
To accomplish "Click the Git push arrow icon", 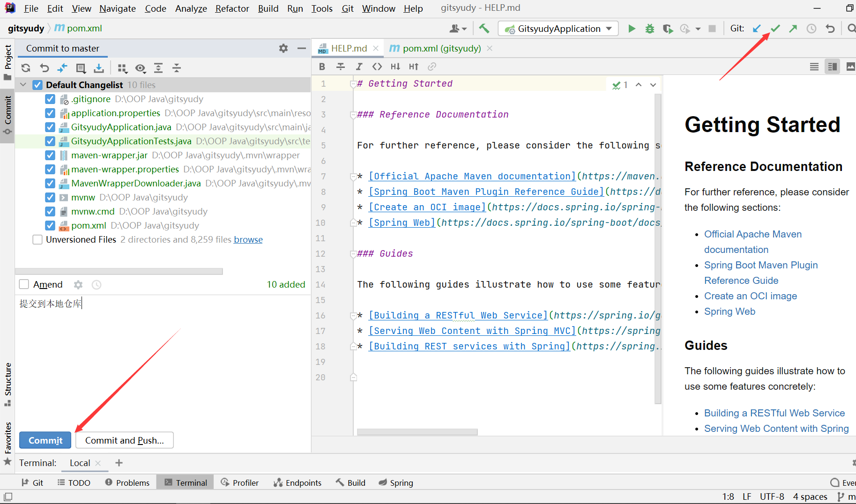I will (793, 29).
